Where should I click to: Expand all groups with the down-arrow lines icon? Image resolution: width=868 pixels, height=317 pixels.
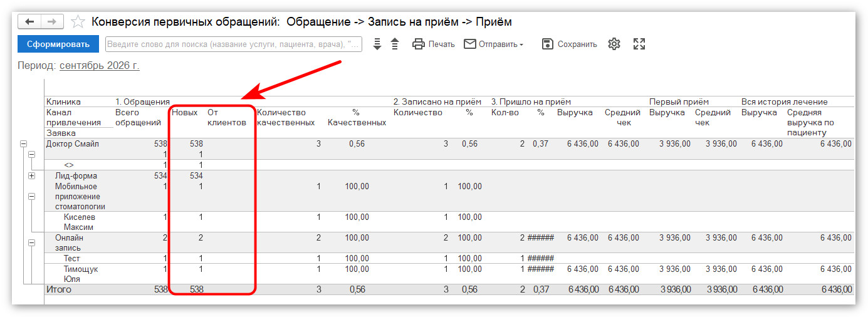point(377,44)
